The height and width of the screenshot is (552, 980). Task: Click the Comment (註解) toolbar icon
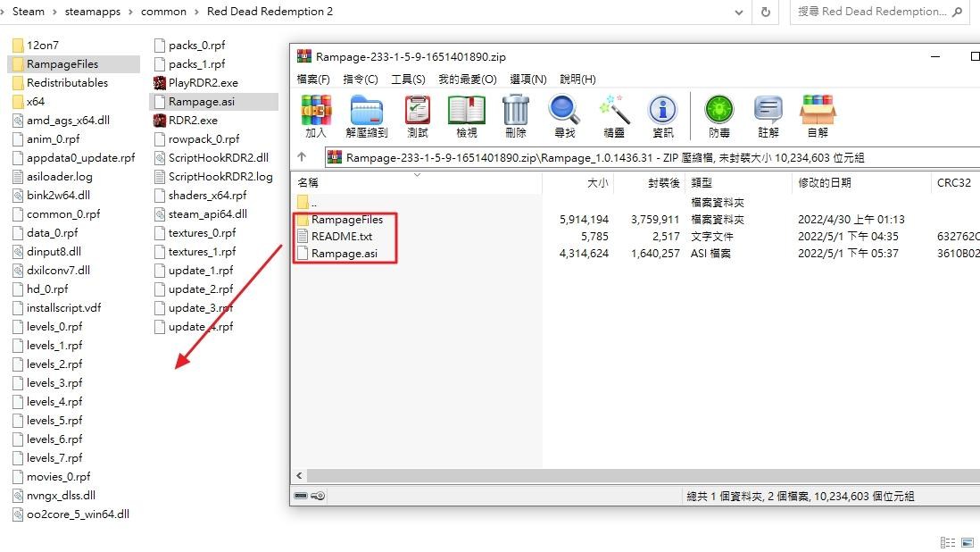[x=768, y=116]
